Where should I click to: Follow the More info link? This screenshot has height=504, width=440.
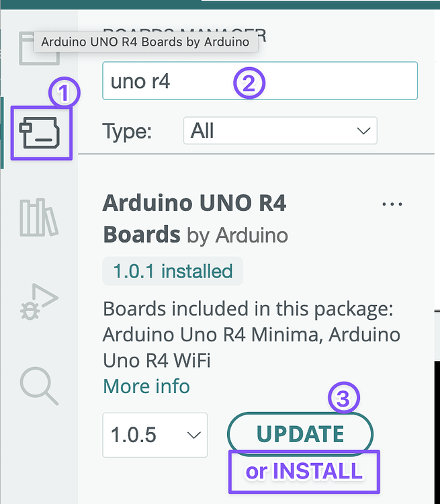(146, 386)
